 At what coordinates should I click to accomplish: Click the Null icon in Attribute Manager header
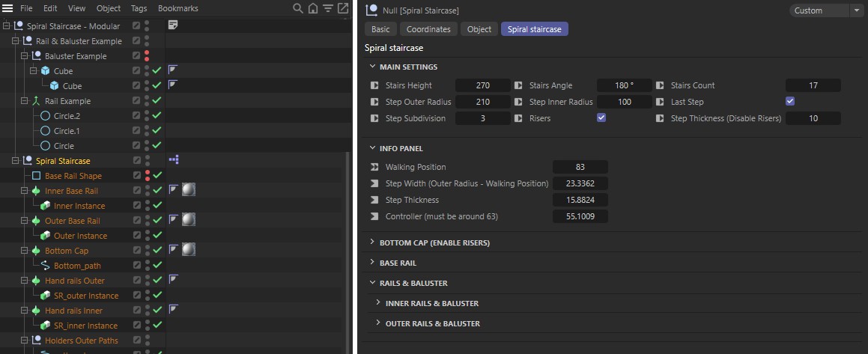(x=372, y=10)
